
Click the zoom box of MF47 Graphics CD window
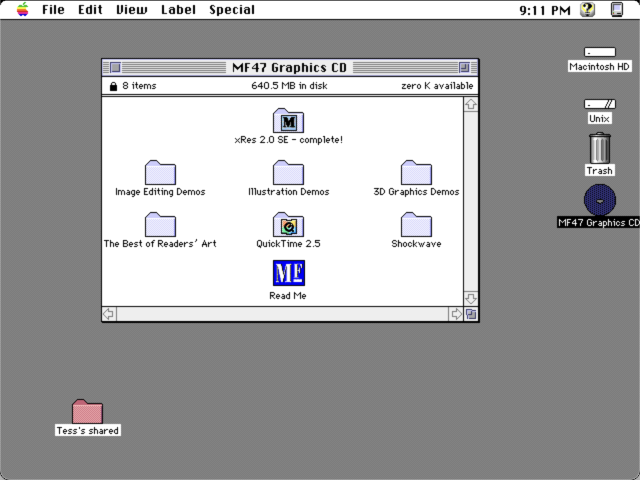coord(464,67)
